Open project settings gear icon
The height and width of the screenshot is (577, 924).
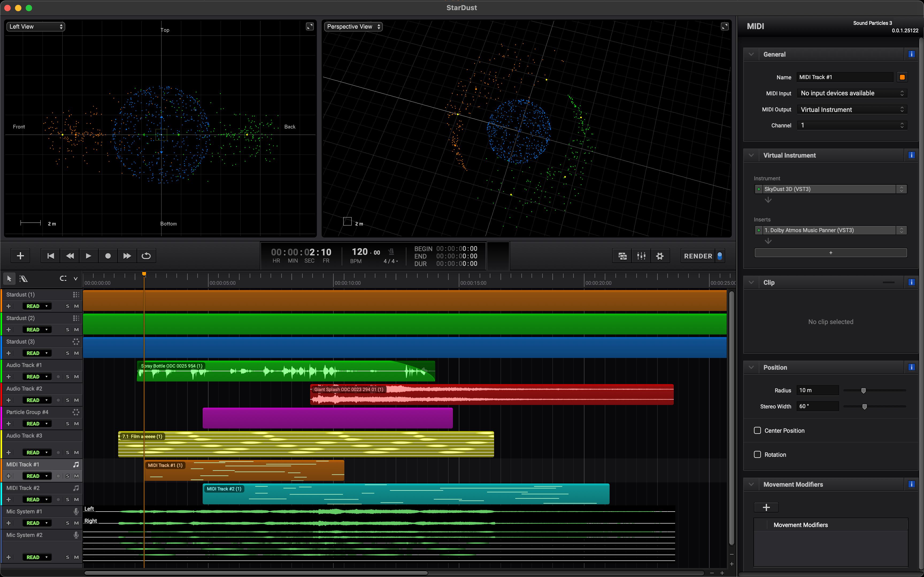pos(660,256)
